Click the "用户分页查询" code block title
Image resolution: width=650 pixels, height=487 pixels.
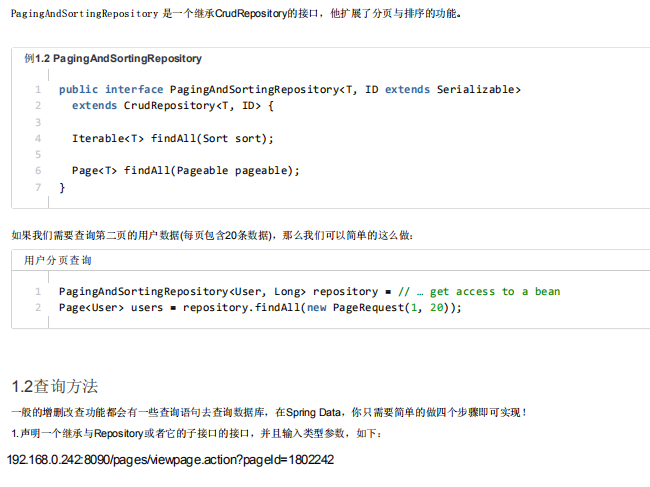tap(58, 260)
